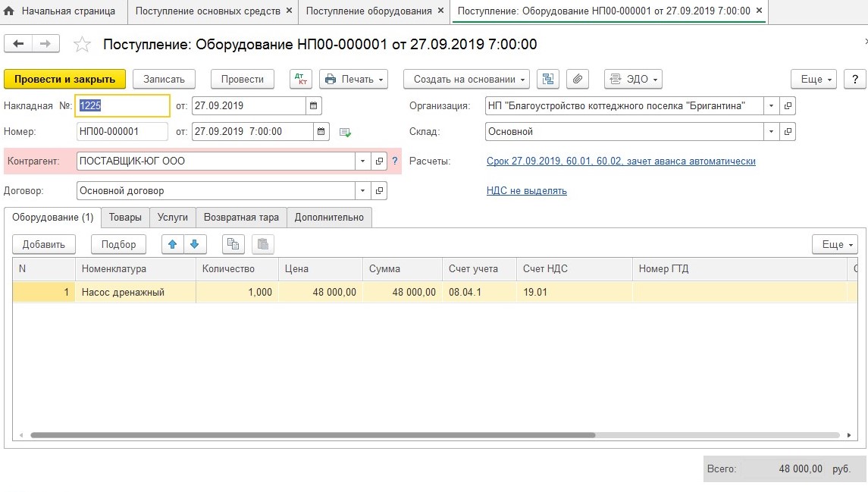Click the back navigation arrow
The height and width of the screenshot is (492, 868).
18,44
